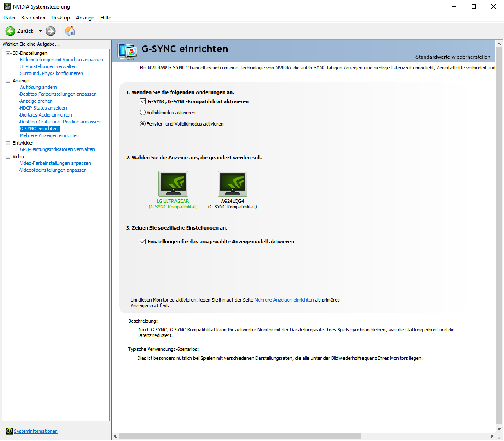This screenshot has width=504, height=441.
Task: Open GPU-Leistungsindikatoren verwalten
Action: tap(57, 149)
